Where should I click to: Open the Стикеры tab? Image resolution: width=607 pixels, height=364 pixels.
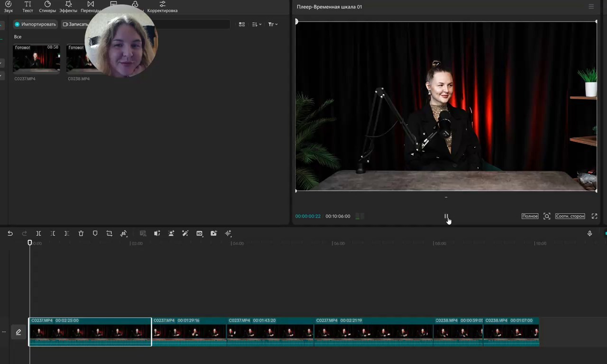click(47, 7)
